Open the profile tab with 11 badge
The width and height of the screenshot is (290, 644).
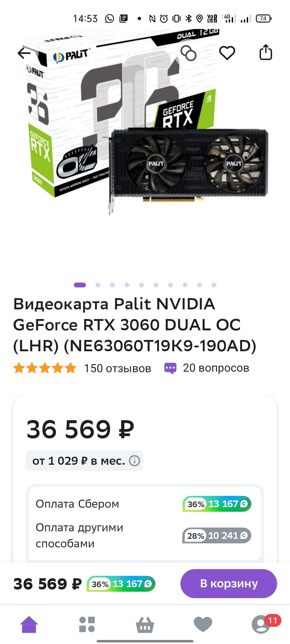pos(261,624)
